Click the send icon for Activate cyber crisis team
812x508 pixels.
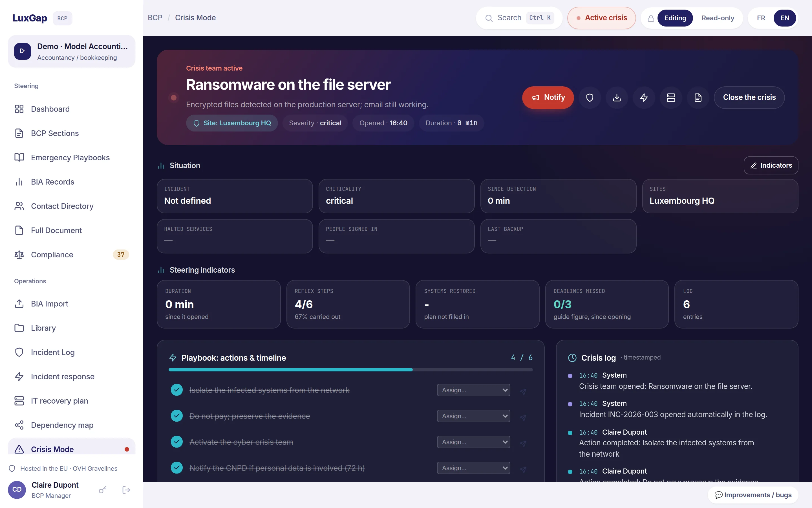click(x=523, y=443)
